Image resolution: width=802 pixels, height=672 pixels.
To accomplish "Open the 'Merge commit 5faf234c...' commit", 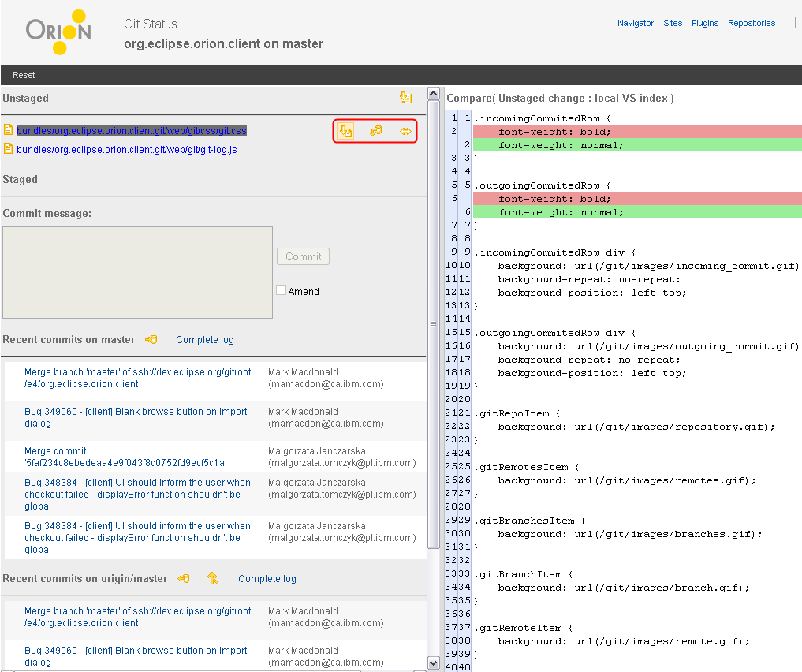I will [125, 457].
